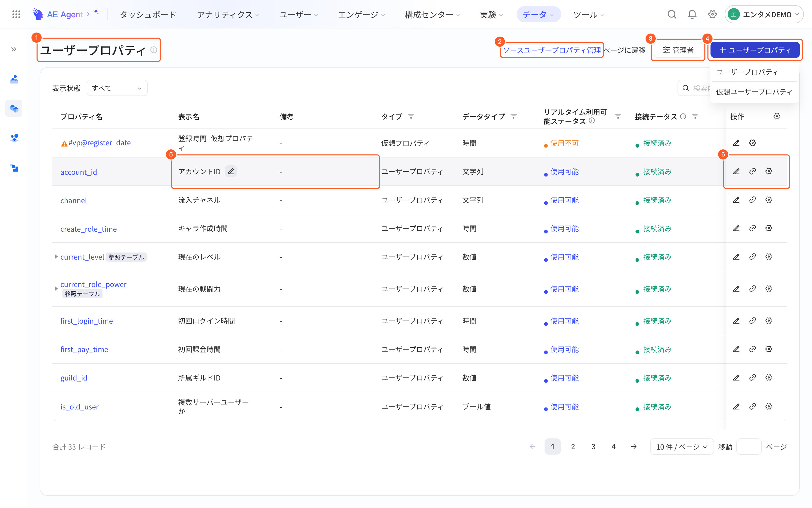812x508 pixels.
Task: Click link icon in channel row
Action: tap(753, 200)
